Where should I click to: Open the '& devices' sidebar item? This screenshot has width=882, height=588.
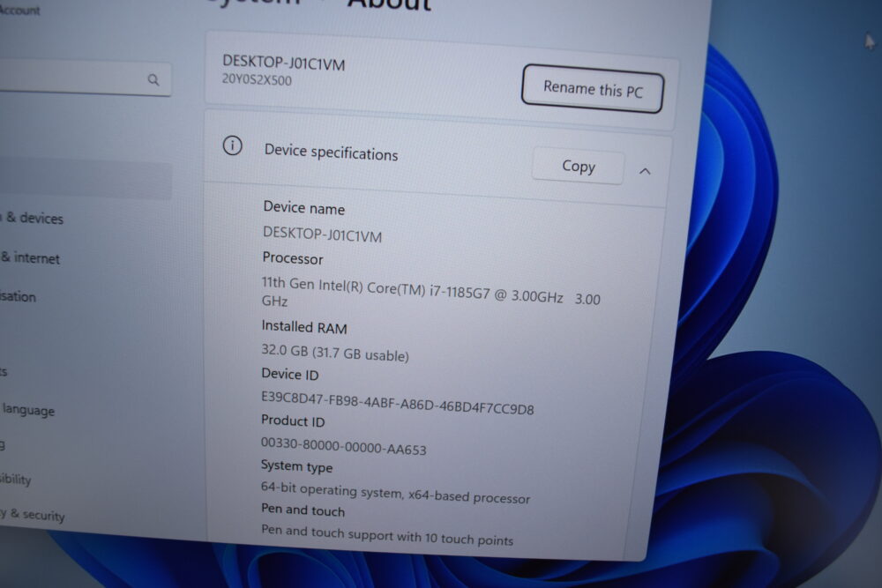click(x=32, y=218)
